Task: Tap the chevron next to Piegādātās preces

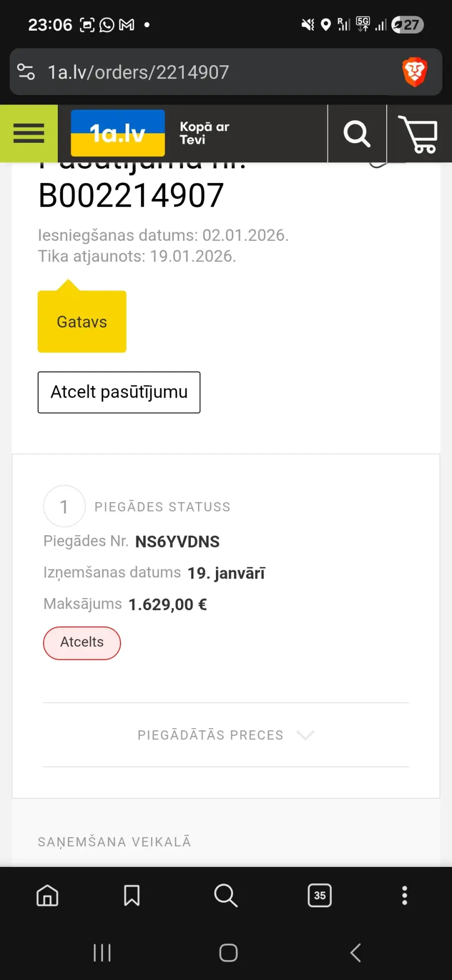Action: (305, 735)
